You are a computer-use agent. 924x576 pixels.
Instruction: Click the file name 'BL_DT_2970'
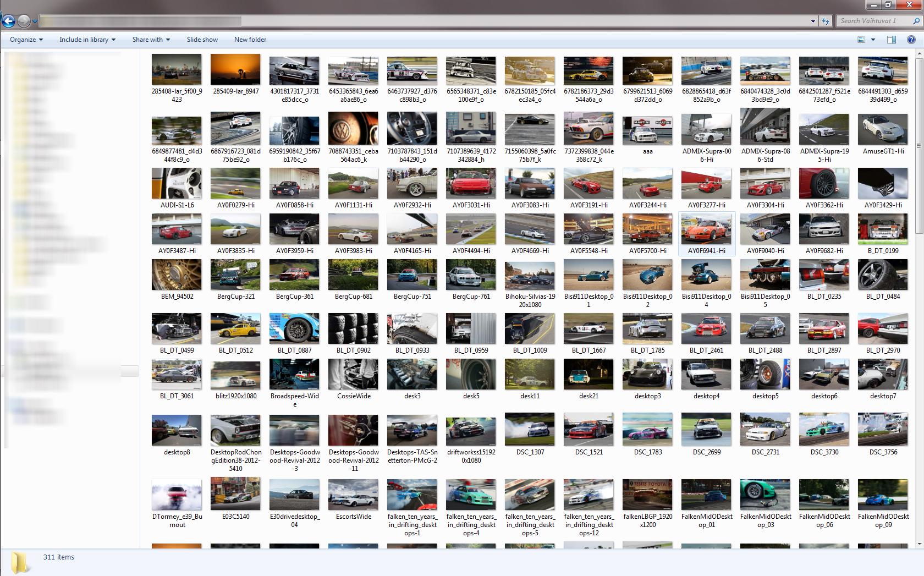(883, 350)
